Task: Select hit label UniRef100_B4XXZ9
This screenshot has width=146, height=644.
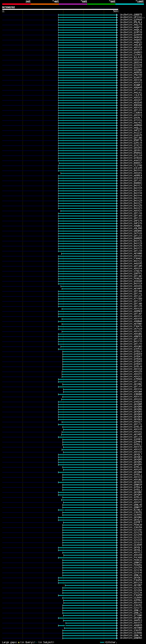Action: coord(131,201)
